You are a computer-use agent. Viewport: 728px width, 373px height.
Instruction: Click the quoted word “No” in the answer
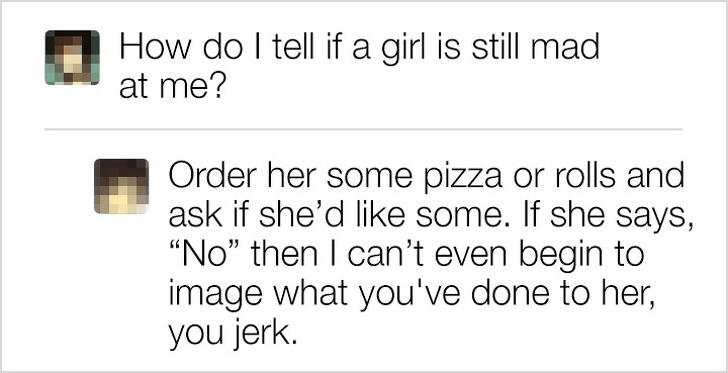[206, 254]
